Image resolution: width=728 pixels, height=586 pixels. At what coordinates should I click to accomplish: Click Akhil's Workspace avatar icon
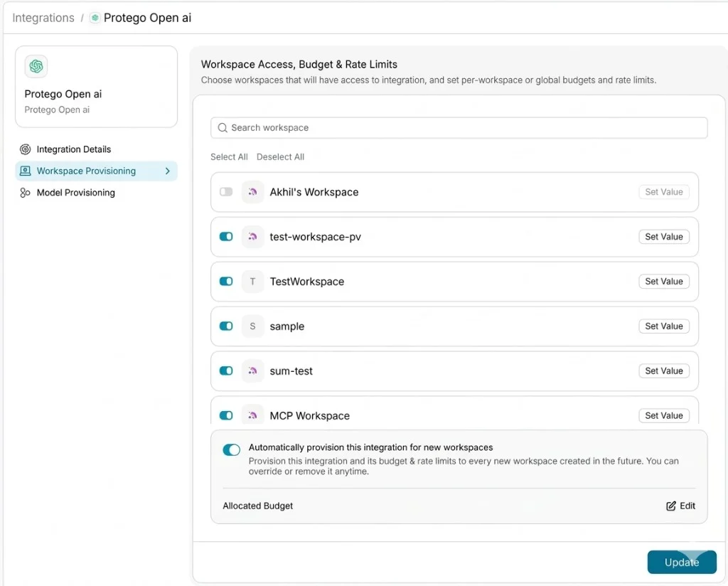coord(252,192)
